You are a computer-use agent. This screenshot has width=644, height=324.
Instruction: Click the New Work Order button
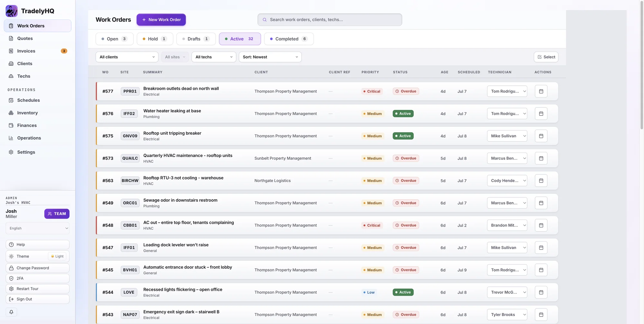(x=161, y=20)
